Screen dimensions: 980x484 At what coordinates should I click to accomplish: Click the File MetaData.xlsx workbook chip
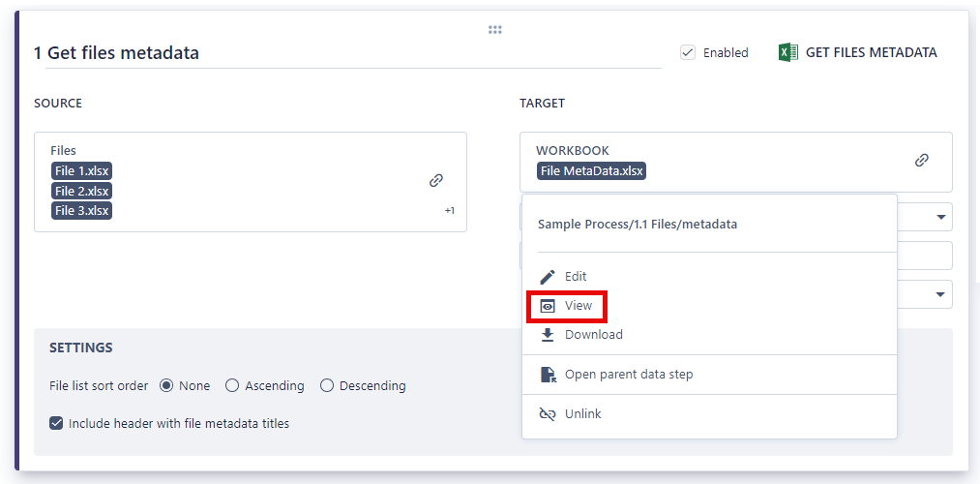(x=592, y=171)
